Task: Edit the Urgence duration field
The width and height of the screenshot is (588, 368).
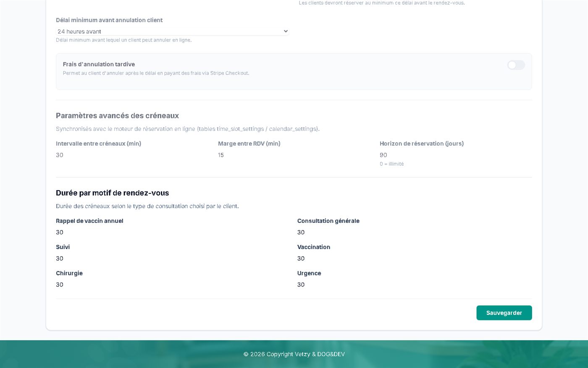Action: pyautogui.click(x=415, y=284)
